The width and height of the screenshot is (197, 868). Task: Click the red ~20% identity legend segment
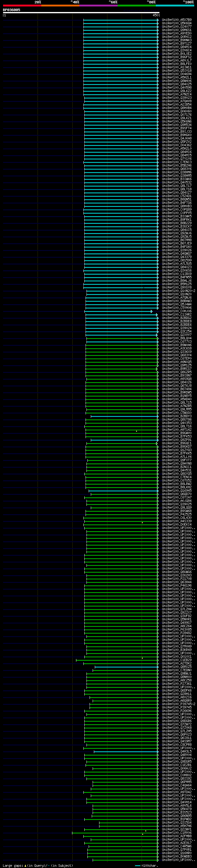[x=22, y=6]
